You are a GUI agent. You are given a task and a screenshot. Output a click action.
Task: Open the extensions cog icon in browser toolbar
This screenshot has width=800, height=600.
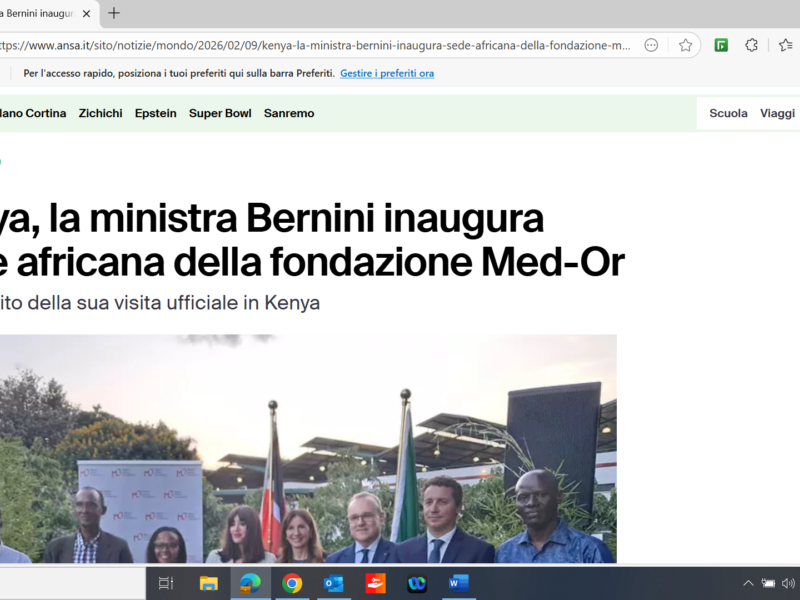(751, 44)
